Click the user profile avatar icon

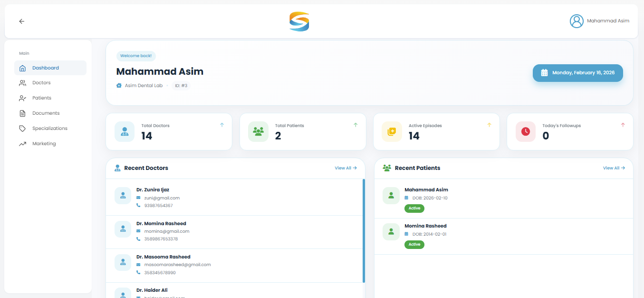click(x=577, y=21)
